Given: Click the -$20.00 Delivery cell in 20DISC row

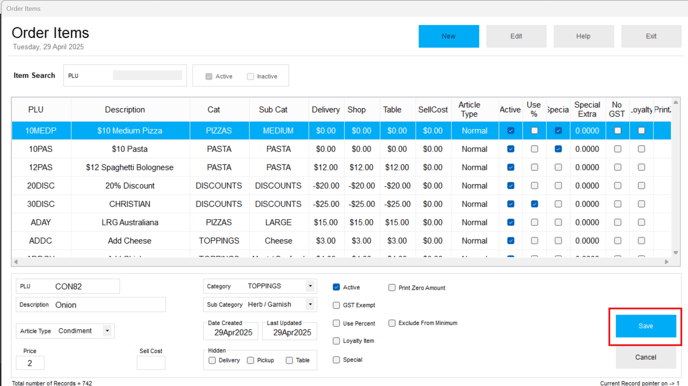Looking at the screenshot, I should [x=326, y=186].
